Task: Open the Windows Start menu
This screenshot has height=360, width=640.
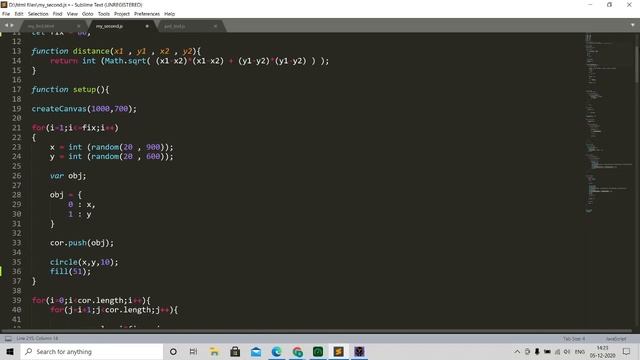Action: click(10, 351)
